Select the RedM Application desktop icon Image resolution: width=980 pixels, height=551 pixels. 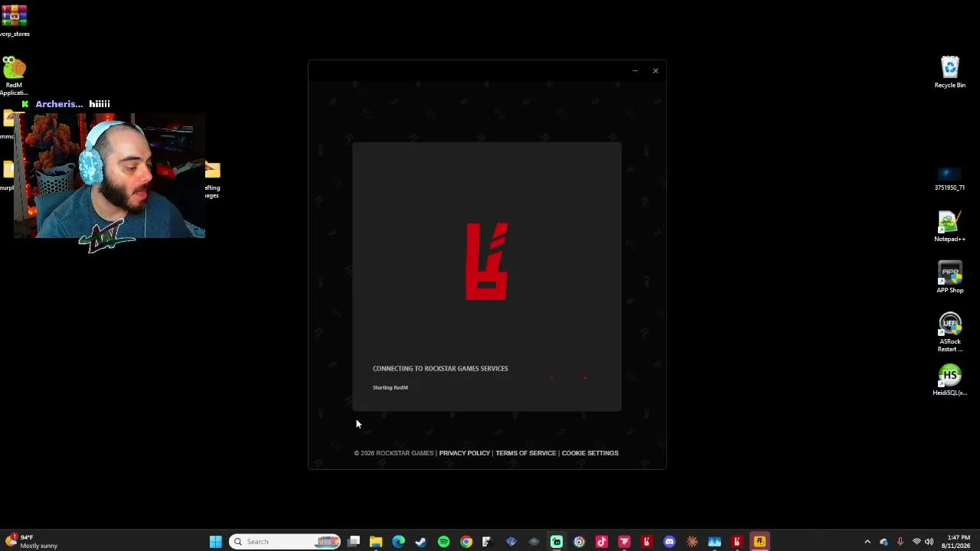(14, 77)
